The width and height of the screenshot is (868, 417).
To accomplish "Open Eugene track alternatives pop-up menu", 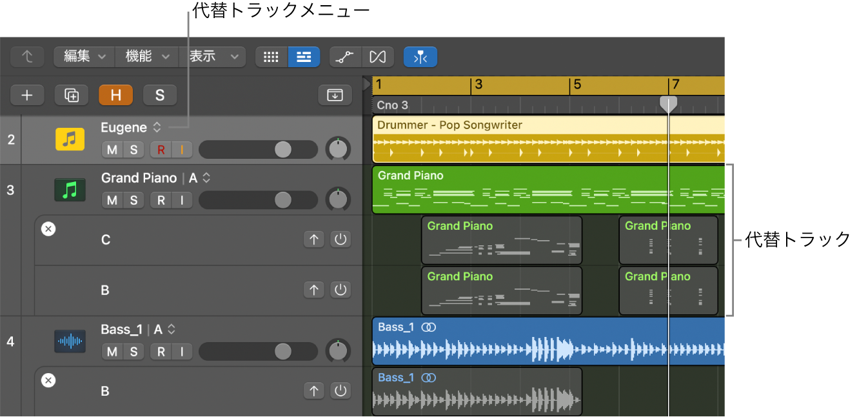I will click(157, 128).
